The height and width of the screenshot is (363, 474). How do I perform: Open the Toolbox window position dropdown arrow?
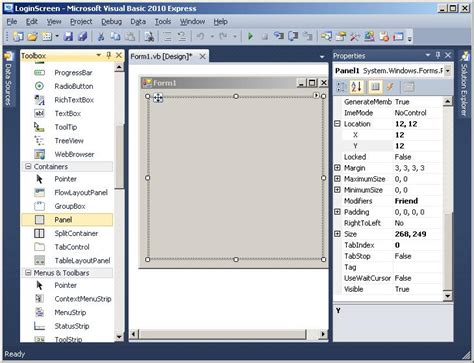coord(99,55)
